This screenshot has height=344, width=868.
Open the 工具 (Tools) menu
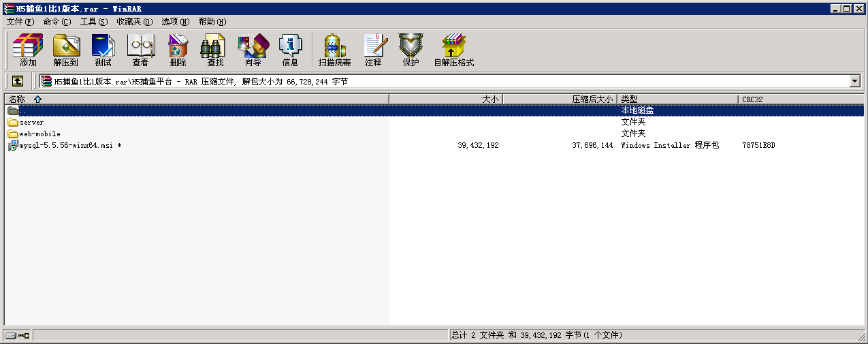(93, 22)
